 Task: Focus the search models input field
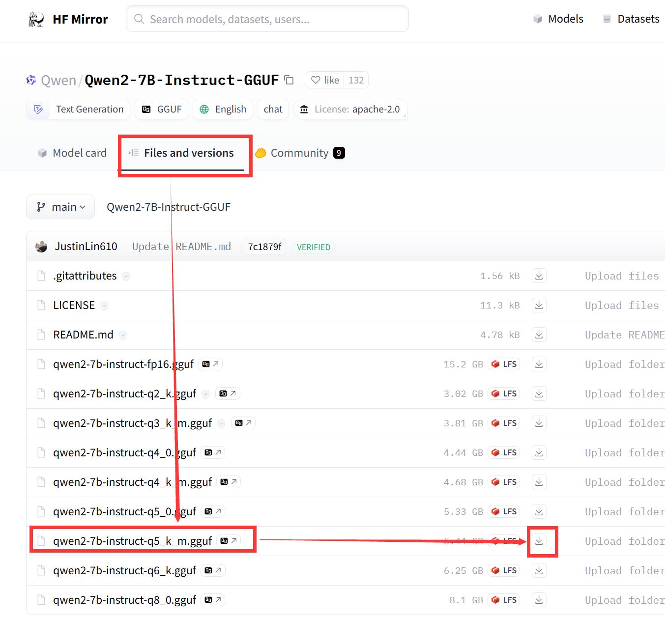click(267, 19)
